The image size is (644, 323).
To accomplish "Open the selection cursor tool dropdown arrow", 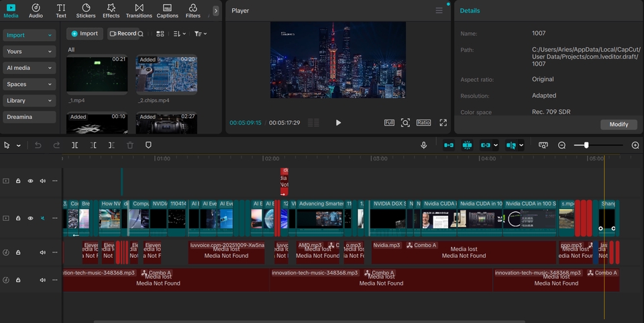I will [x=18, y=146].
